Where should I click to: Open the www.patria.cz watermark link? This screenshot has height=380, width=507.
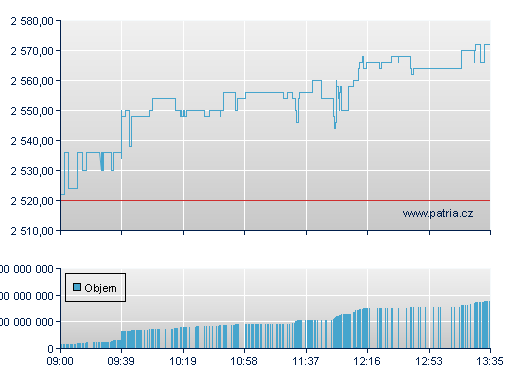tap(438, 213)
